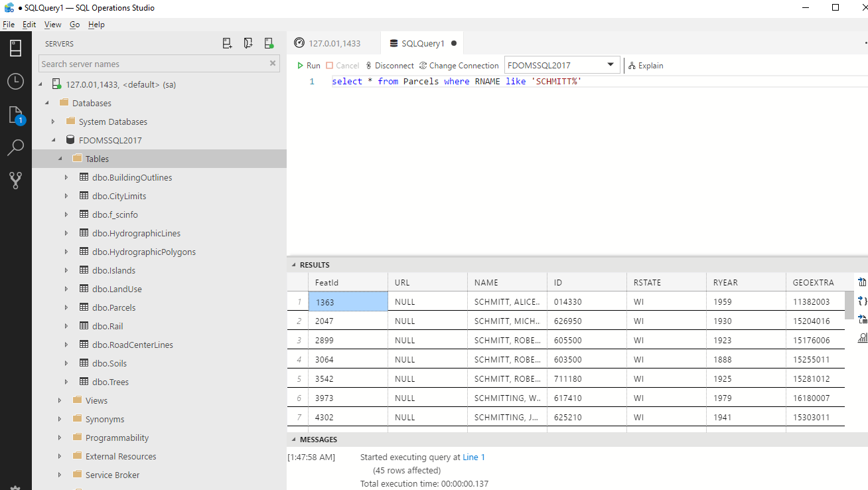Open the Source Control branch icon
Image resolution: width=868 pixels, height=490 pixels.
pyautogui.click(x=16, y=180)
